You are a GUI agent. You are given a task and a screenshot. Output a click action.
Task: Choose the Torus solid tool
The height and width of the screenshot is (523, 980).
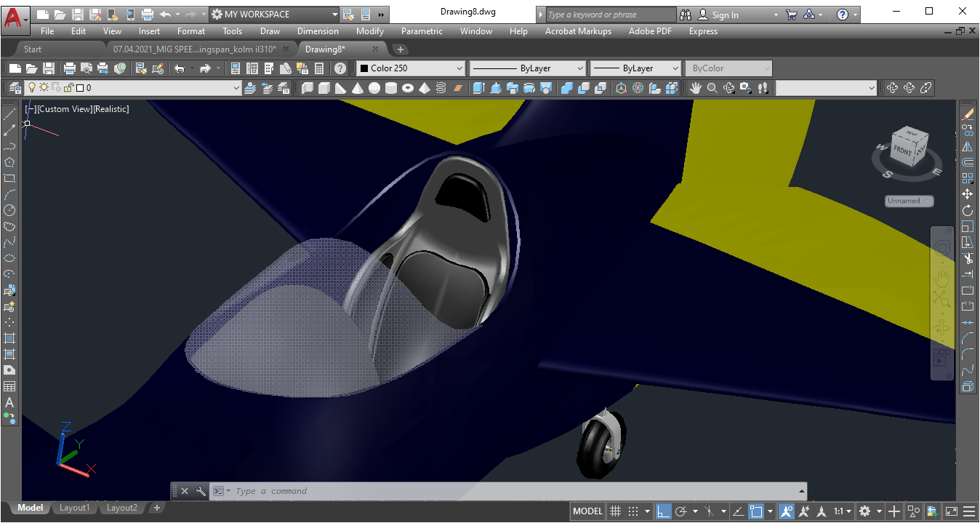408,88
